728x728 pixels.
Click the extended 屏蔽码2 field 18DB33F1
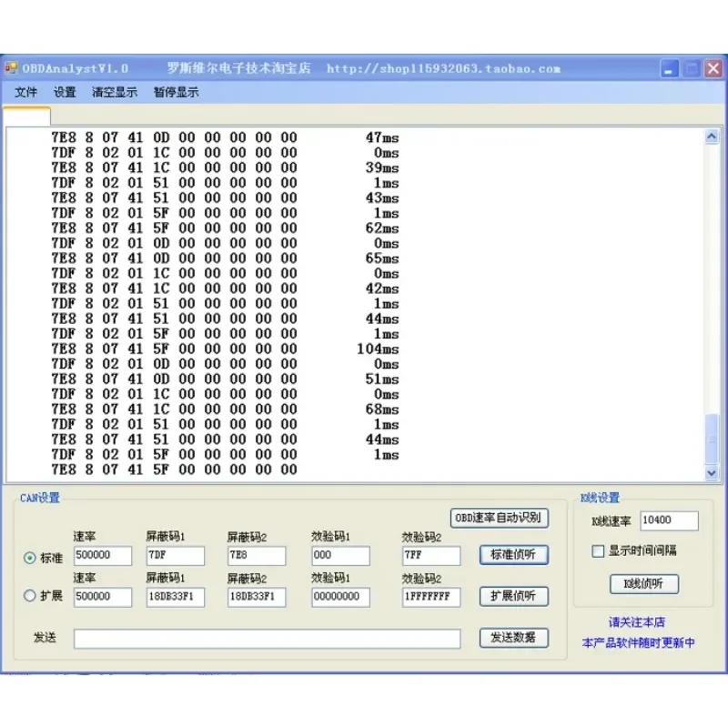(x=257, y=597)
